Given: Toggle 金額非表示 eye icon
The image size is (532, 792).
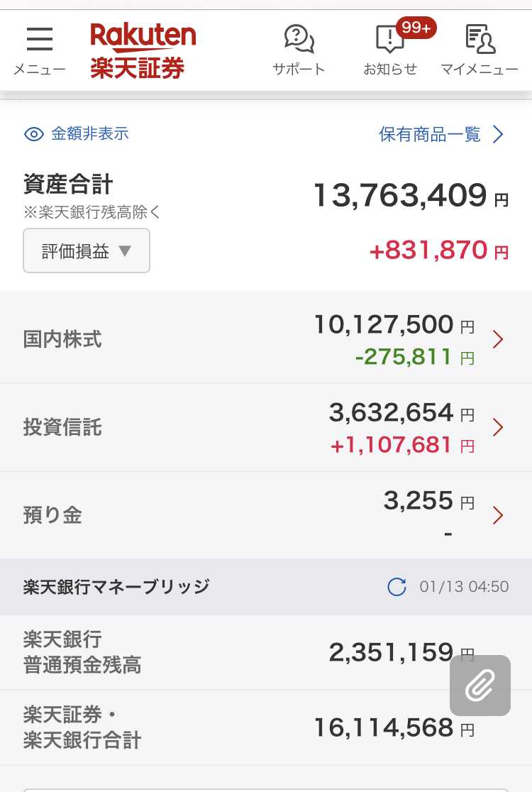Looking at the screenshot, I should point(34,134).
